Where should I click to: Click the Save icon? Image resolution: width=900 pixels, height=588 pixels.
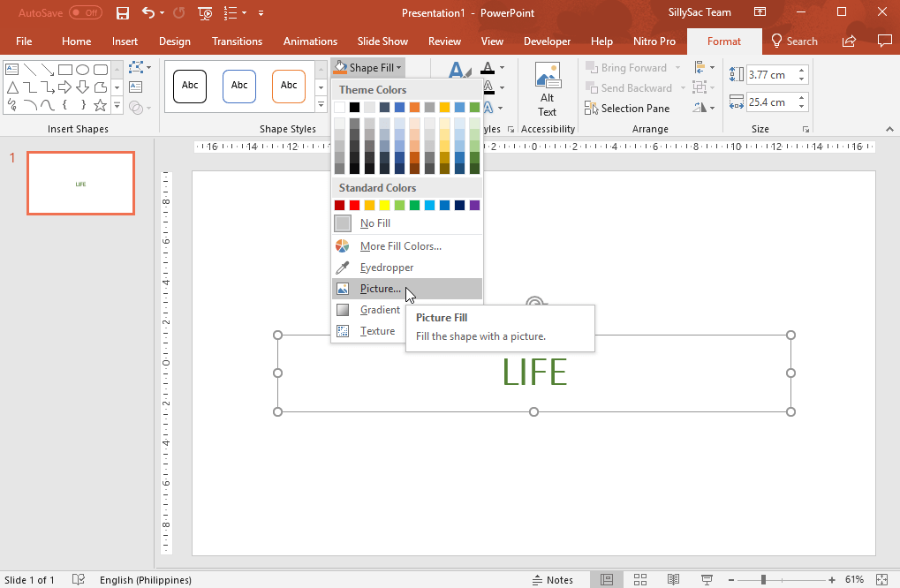[123, 12]
